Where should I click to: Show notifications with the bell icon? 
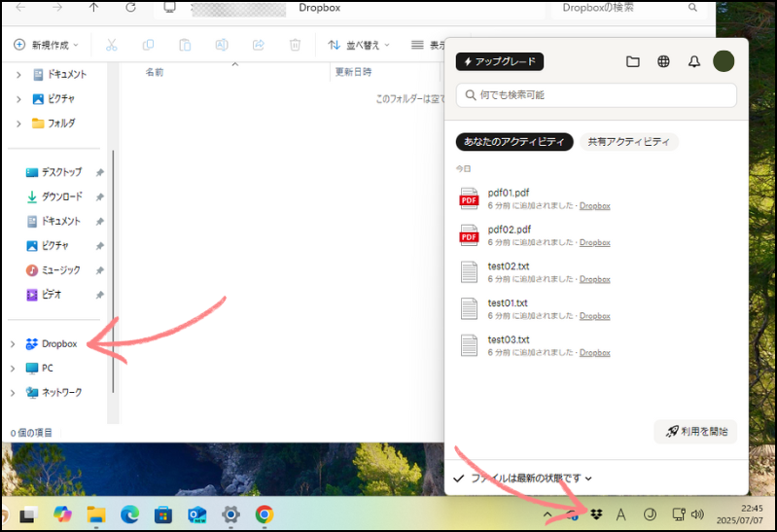pos(694,61)
